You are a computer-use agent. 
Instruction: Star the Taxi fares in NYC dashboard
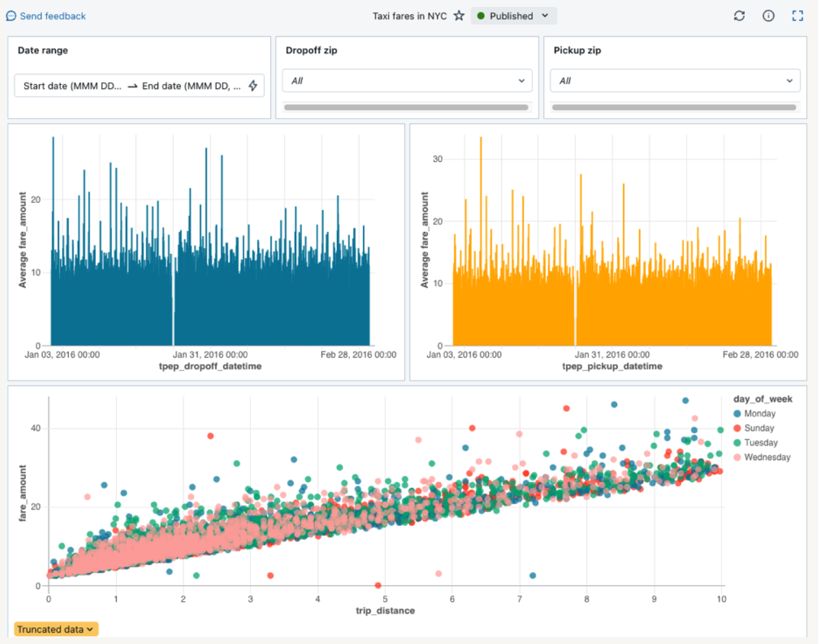[x=459, y=16]
